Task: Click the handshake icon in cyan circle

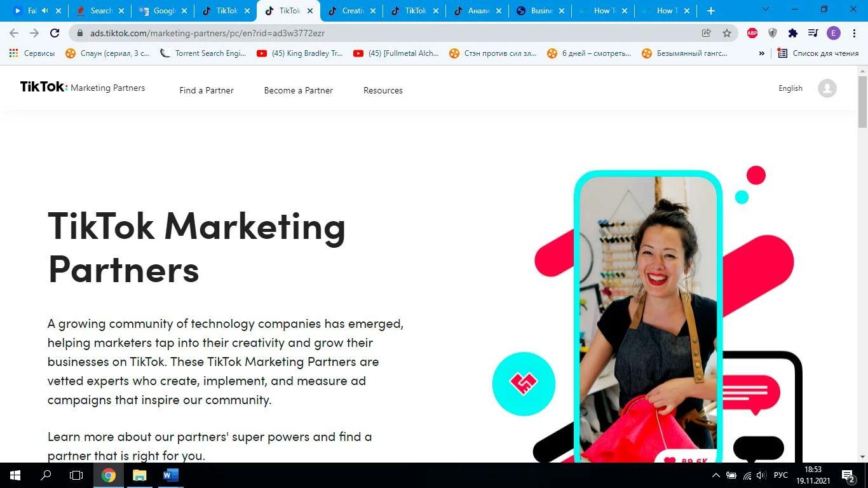Action: coord(524,384)
